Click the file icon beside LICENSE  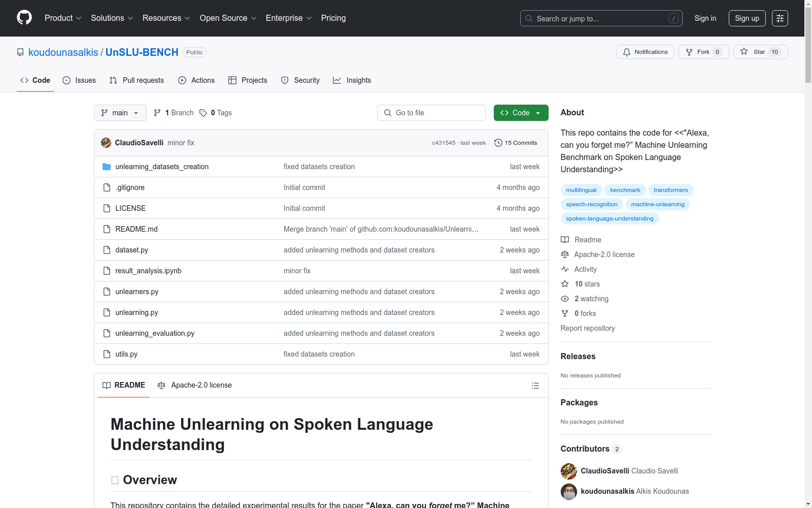[107, 208]
